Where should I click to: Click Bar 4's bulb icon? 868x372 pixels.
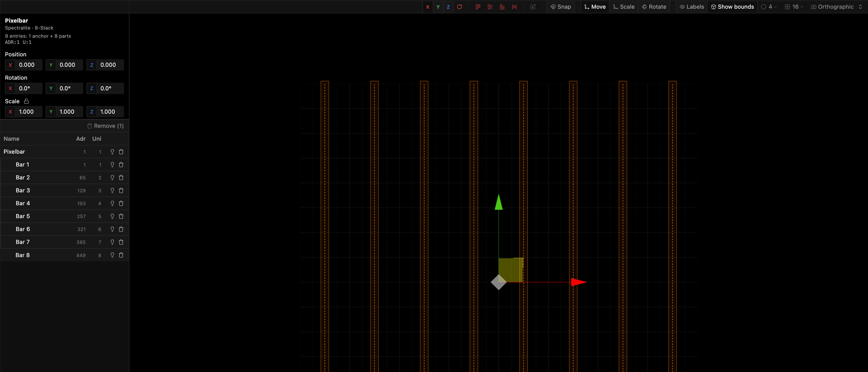(x=112, y=203)
